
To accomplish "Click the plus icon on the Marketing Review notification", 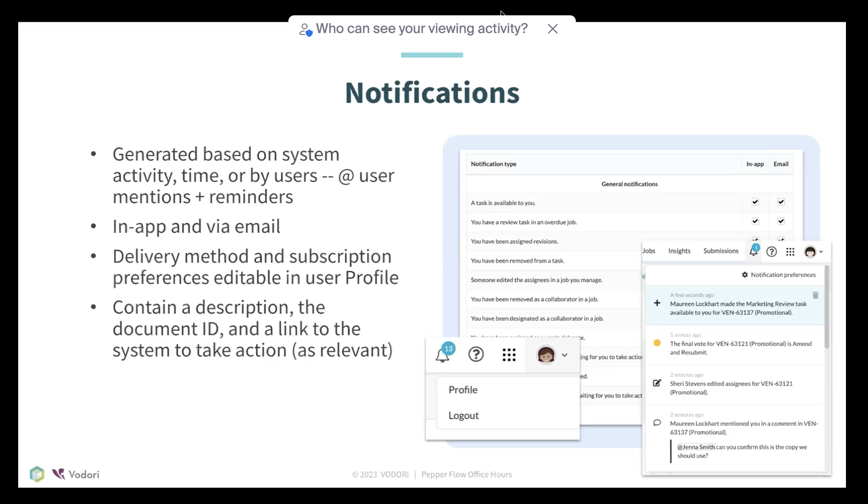I will [x=656, y=303].
